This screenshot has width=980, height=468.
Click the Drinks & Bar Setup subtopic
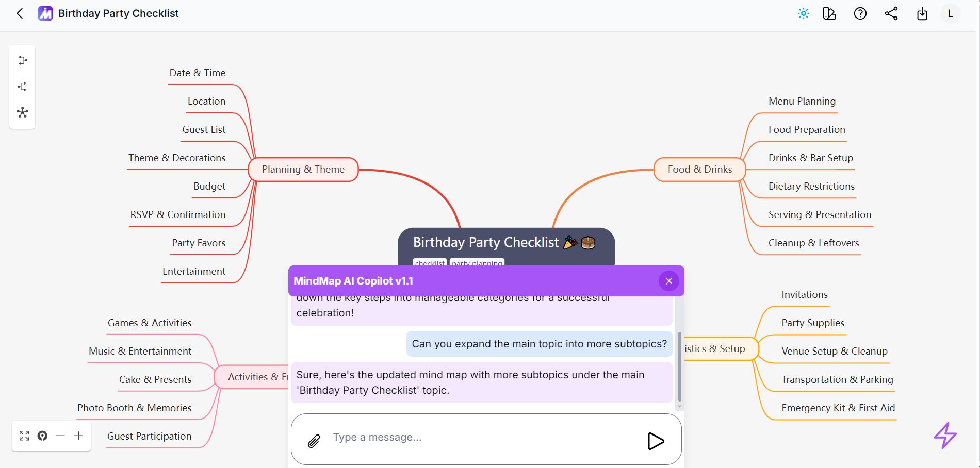tap(811, 158)
